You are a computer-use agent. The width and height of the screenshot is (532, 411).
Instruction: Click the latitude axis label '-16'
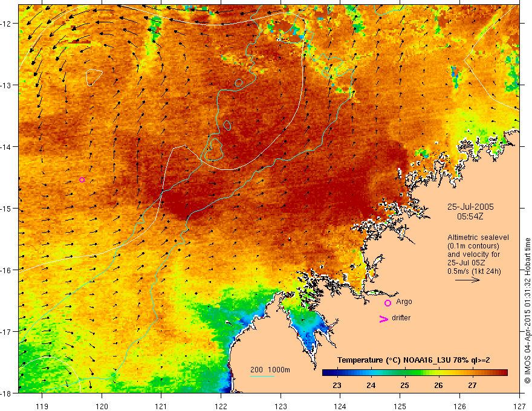coord(6,270)
